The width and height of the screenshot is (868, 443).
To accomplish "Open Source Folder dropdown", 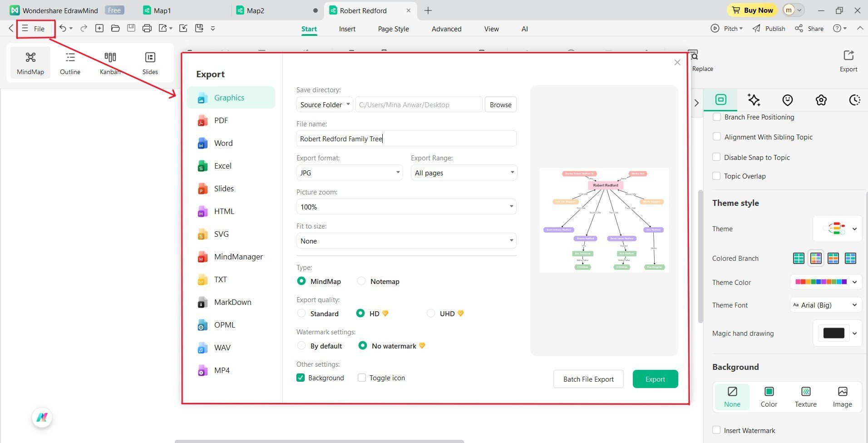I will [x=325, y=105].
